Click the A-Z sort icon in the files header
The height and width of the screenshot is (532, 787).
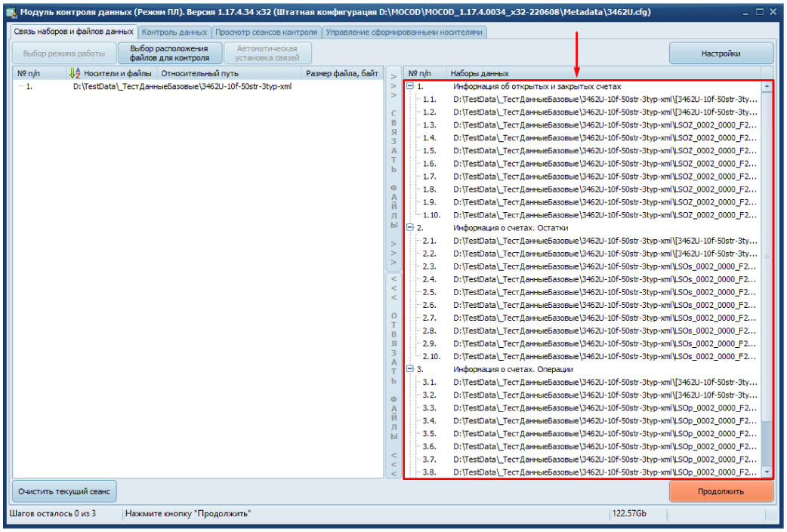74,73
